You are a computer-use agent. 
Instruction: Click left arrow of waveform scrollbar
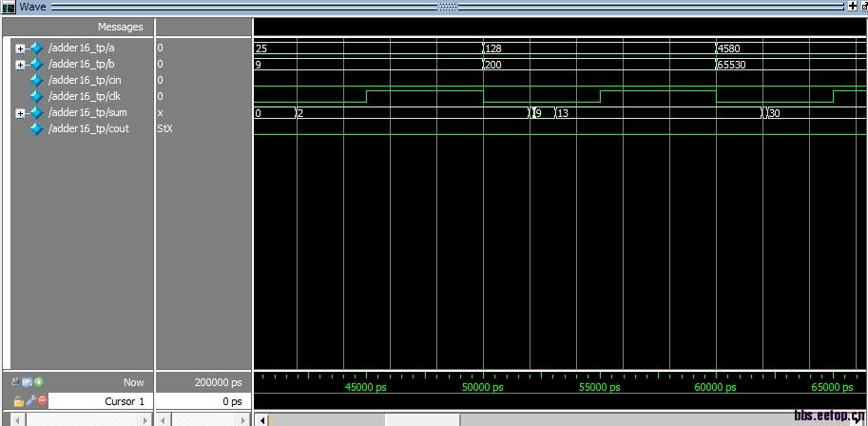pyautogui.click(x=262, y=420)
